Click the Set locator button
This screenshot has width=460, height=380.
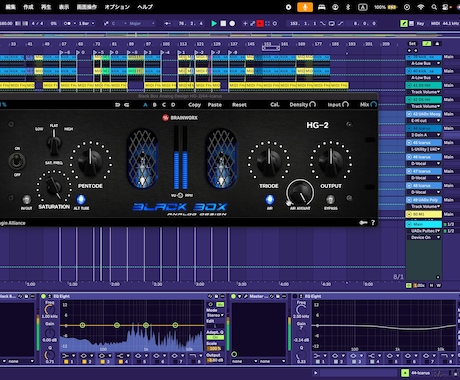412,44
